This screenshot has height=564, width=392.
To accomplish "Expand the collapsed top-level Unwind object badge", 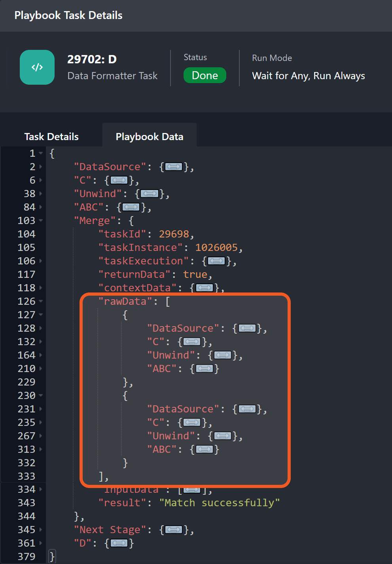I will coord(150,194).
